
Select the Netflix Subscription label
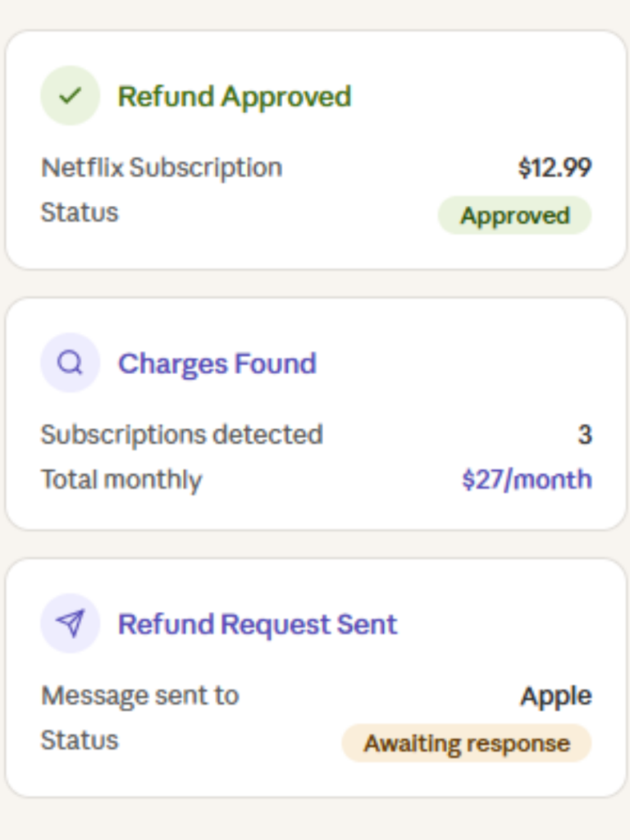pyautogui.click(x=162, y=167)
